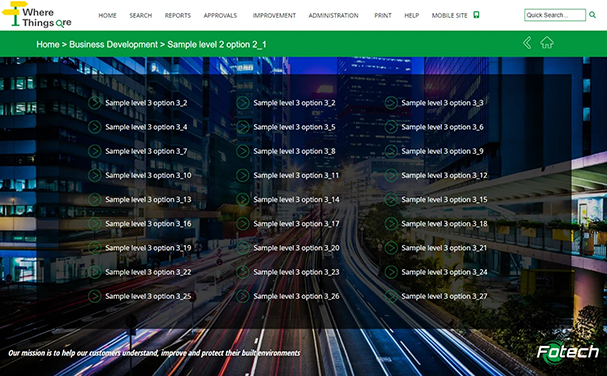607x376 pixels.
Task: Click arrow icon beside option 3_27
Action: click(391, 296)
